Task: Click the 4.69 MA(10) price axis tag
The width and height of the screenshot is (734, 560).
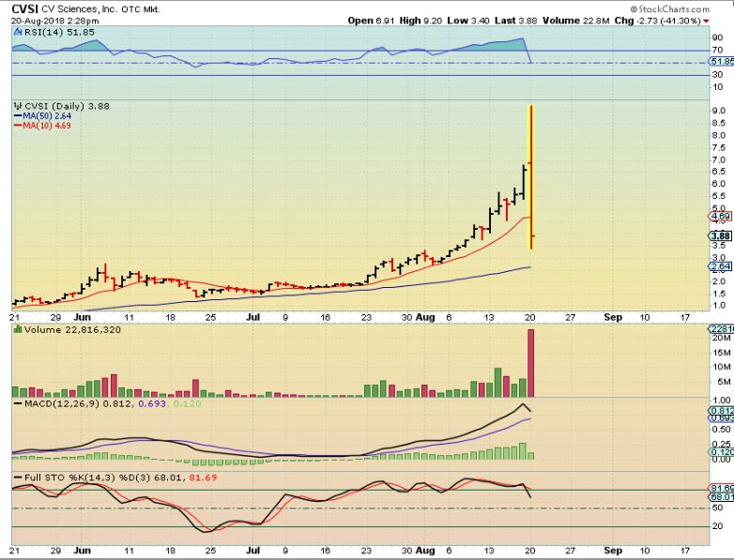Action: click(721, 216)
